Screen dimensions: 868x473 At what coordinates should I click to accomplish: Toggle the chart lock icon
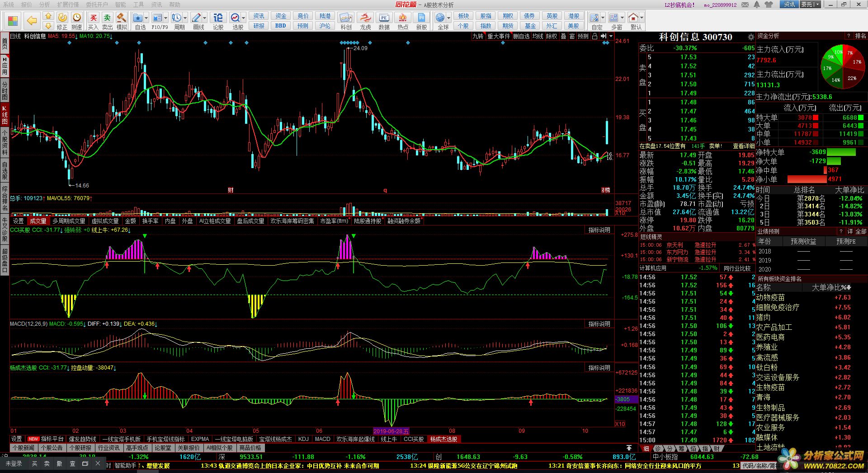coord(594,36)
